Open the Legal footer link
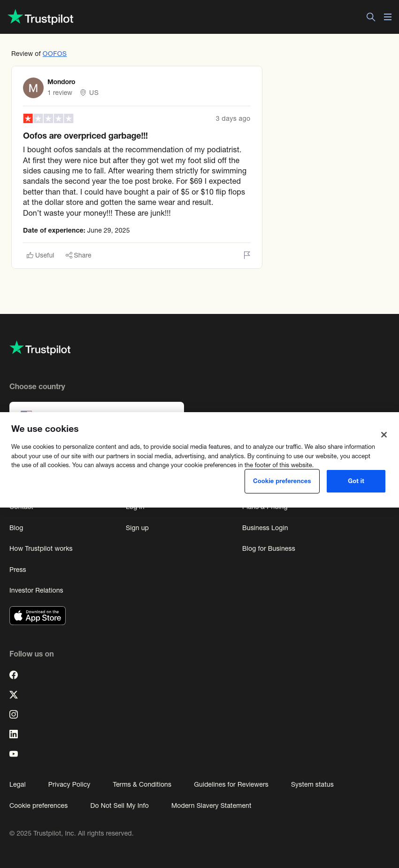The height and width of the screenshot is (868, 399). click(x=17, y=784)
